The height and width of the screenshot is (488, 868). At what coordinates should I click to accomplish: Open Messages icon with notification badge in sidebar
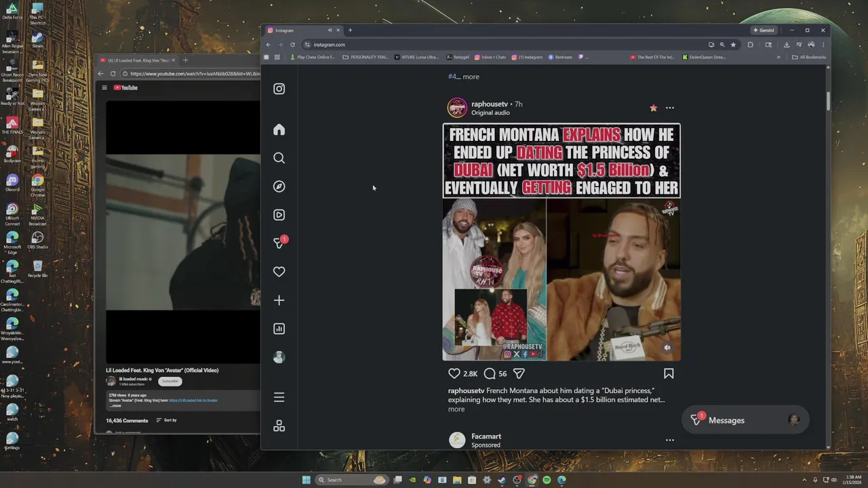(279, 243)
